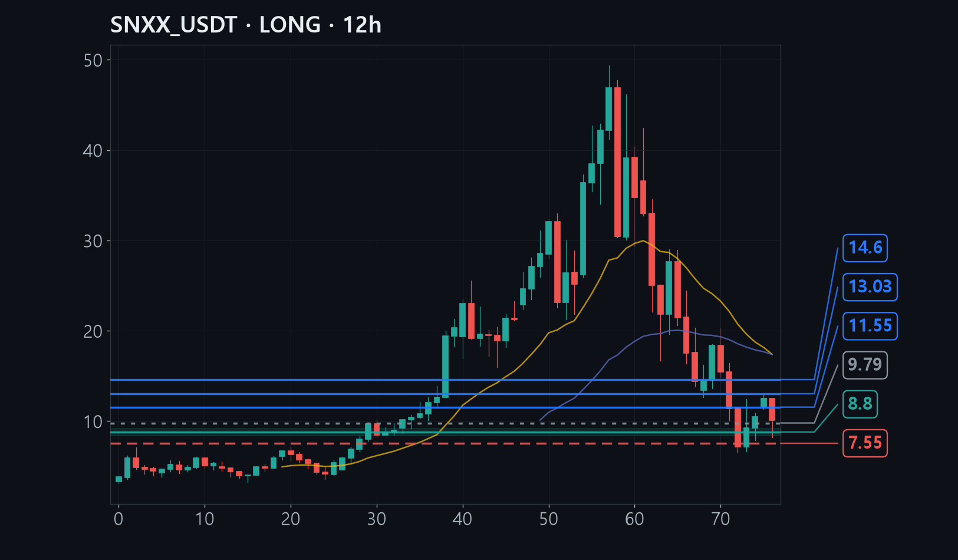
Task: Click the green 8.8 price label
Action: 860,404
